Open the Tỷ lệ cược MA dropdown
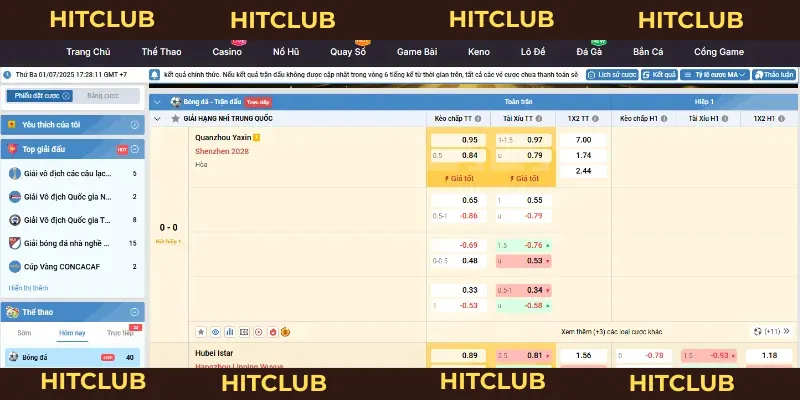The width and height of the screenshot is (800, 400). (715, 75)
